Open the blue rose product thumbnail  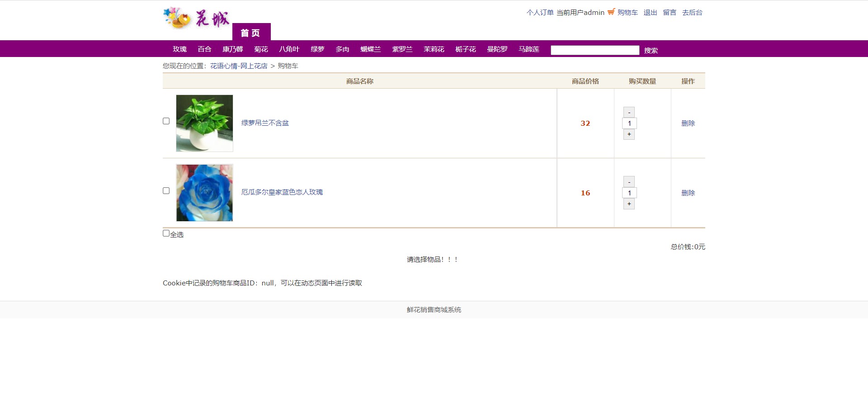[204, 193]
